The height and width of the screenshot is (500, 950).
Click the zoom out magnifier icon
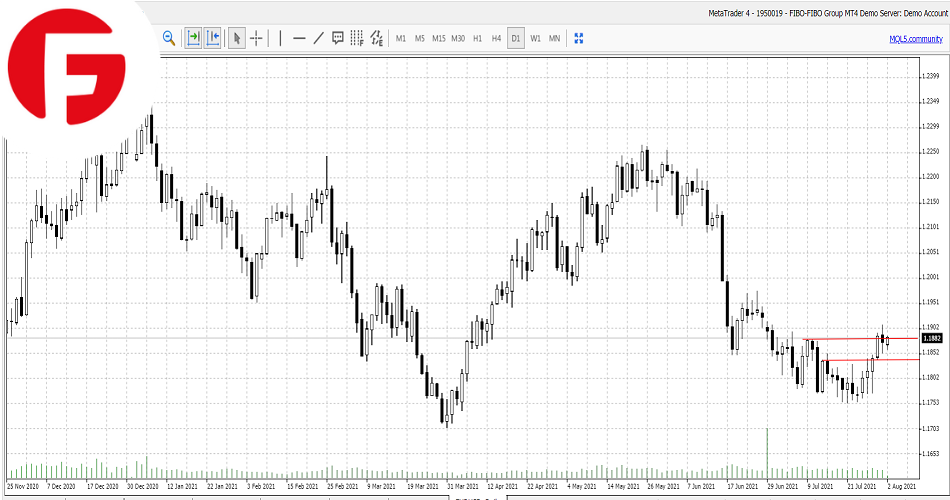tap(169, 38)
